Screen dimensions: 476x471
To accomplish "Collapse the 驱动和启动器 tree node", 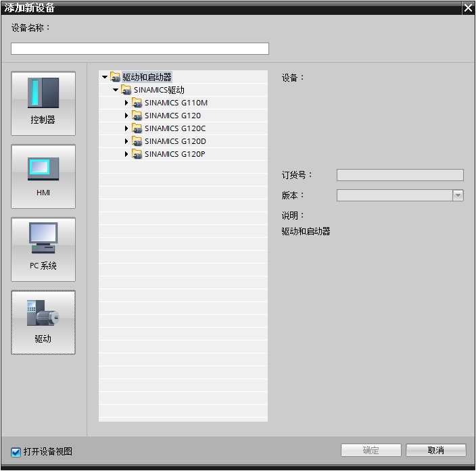I will tap(105, 77).
